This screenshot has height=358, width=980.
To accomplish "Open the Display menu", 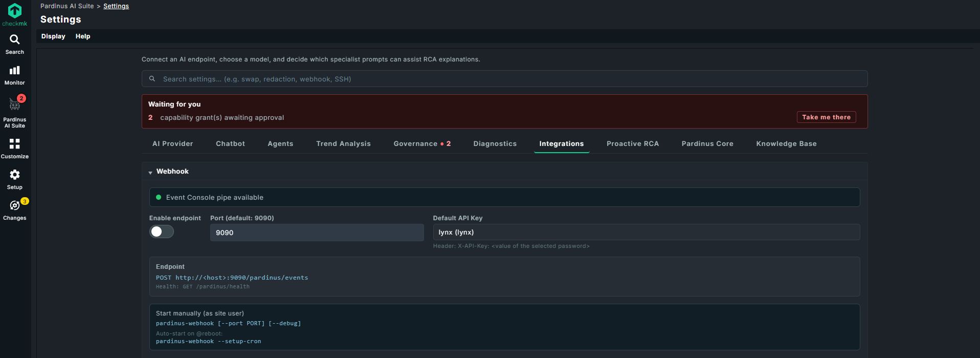I will click(x=53, y=36).
